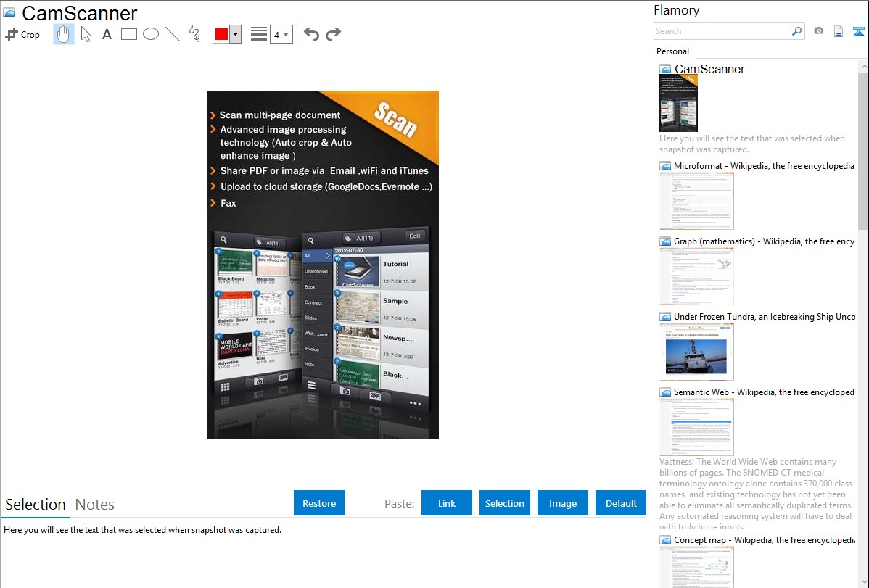Select the ellipse drawing tool
Image resolution: width=869 pixels, height=588 pixels.
coord(151,34)
